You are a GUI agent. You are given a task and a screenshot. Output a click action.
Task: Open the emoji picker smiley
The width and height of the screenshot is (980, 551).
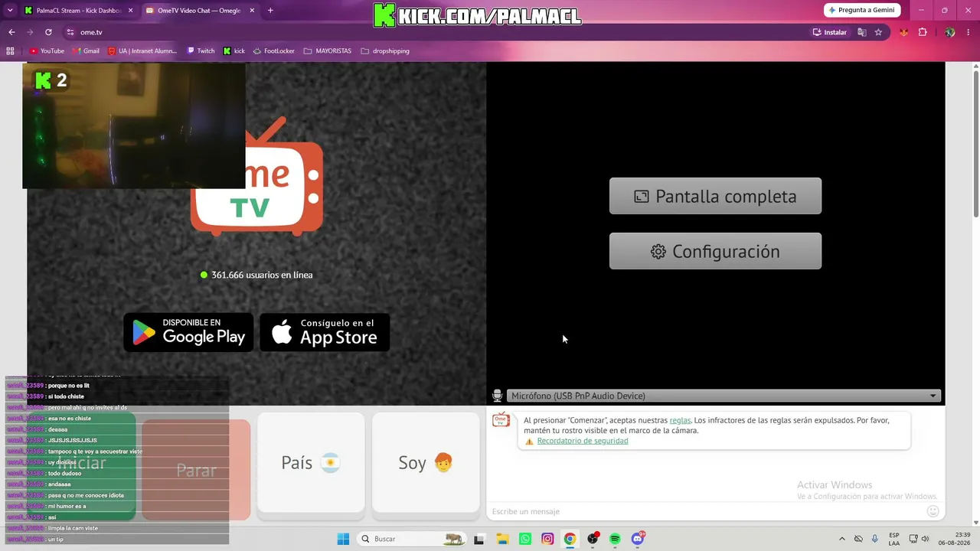pyautogui.click(x=933, y=511)
